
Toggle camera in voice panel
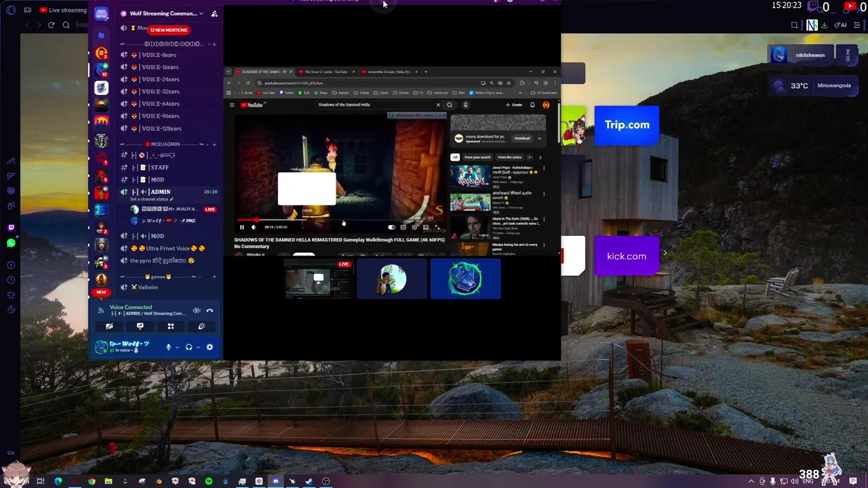click(x=109, y=327)
